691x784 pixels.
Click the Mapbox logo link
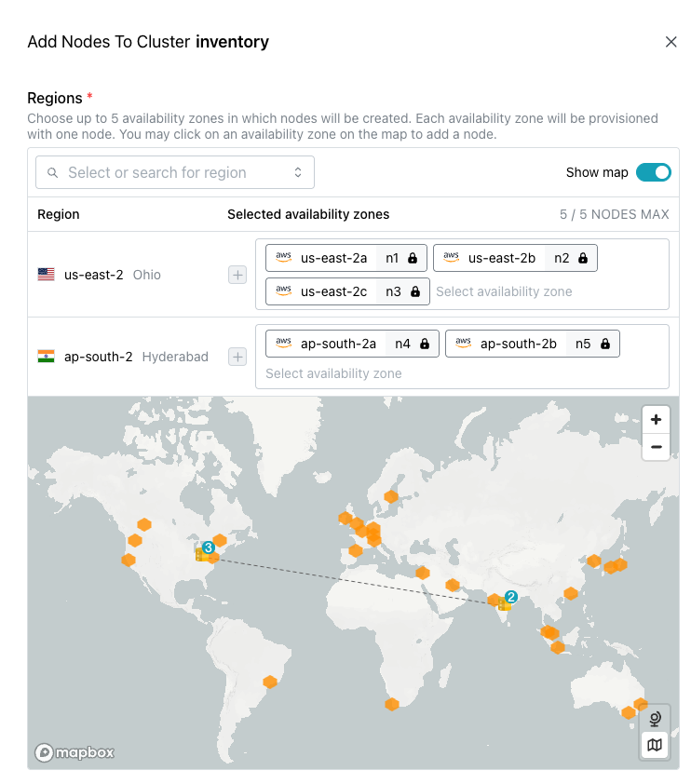point(75,752)
